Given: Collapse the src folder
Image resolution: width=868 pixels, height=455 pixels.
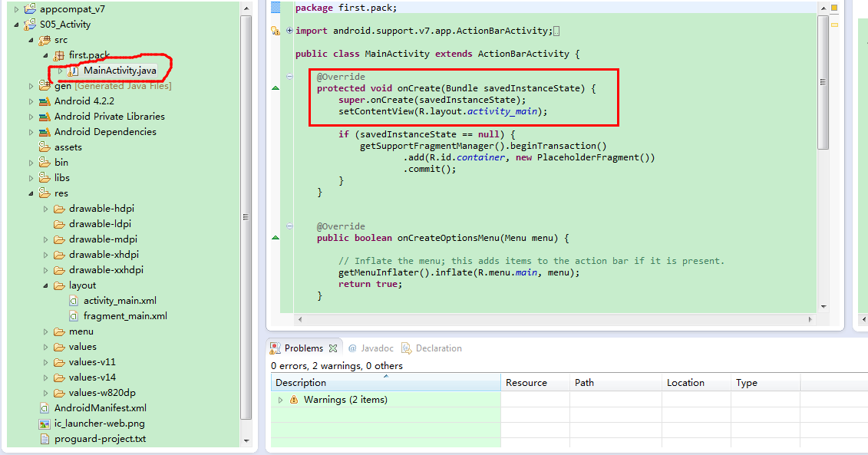Looking at the screenshot, I should (31, 40).
